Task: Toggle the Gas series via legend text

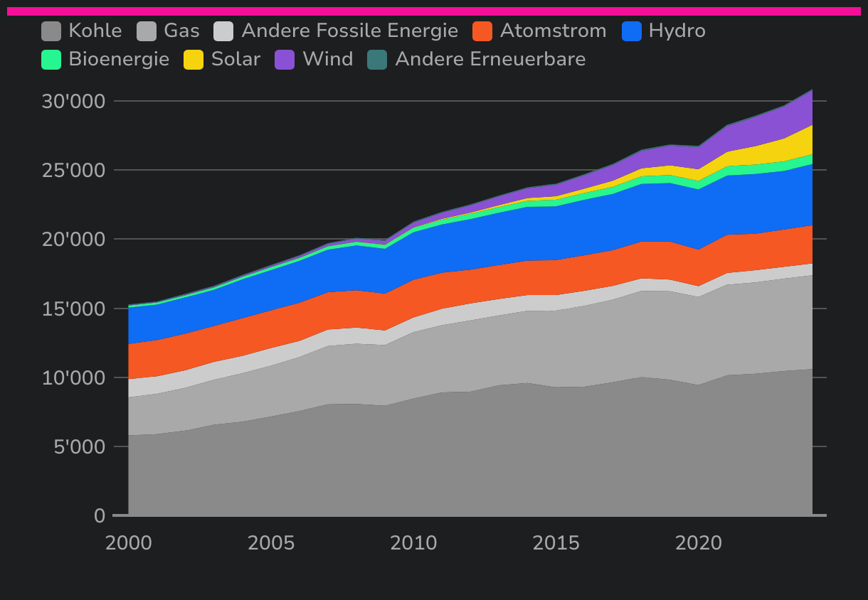Action: 181,31
